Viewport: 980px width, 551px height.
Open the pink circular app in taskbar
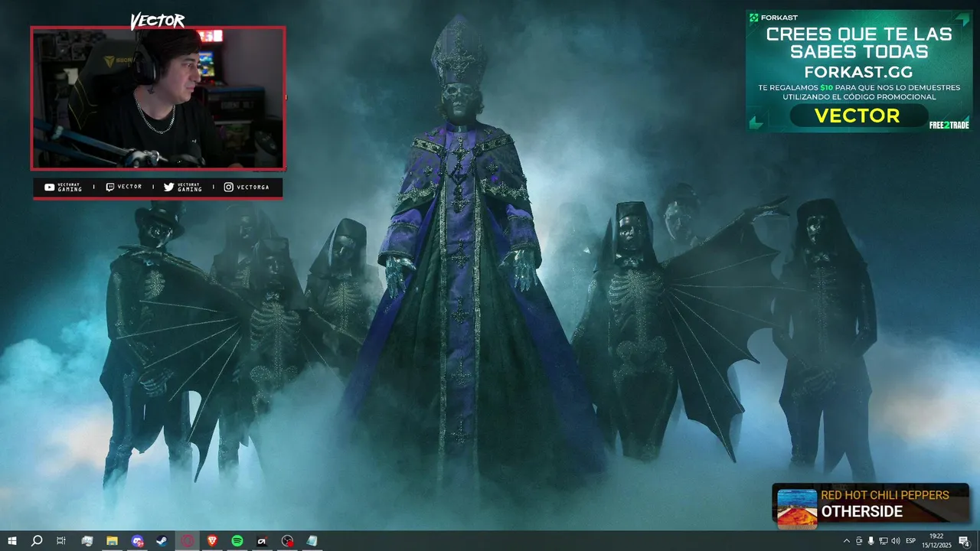point(188,541)
